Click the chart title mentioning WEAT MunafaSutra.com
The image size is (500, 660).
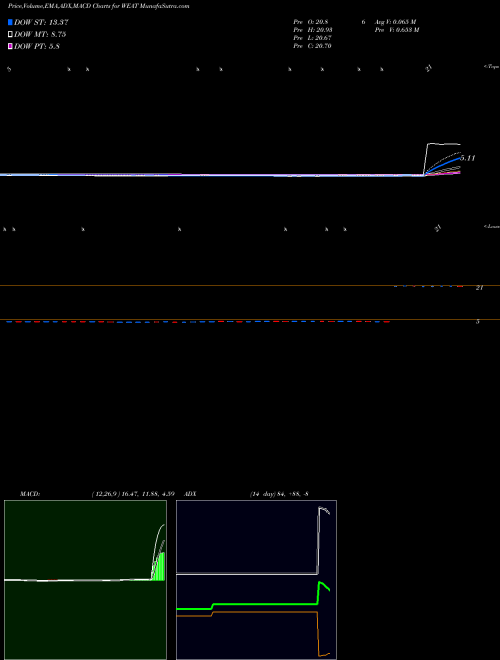pos(98,6)
